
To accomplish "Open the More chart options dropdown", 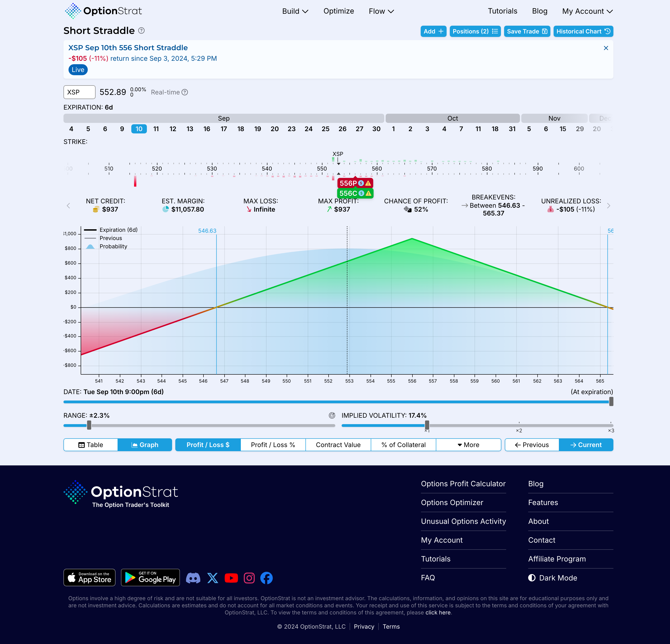I will (468, 445).
